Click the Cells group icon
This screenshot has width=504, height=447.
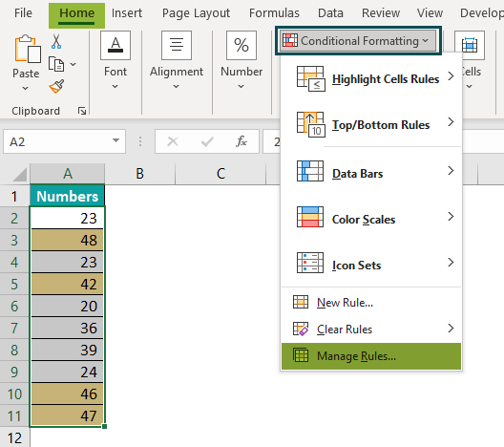coord(470,45)
